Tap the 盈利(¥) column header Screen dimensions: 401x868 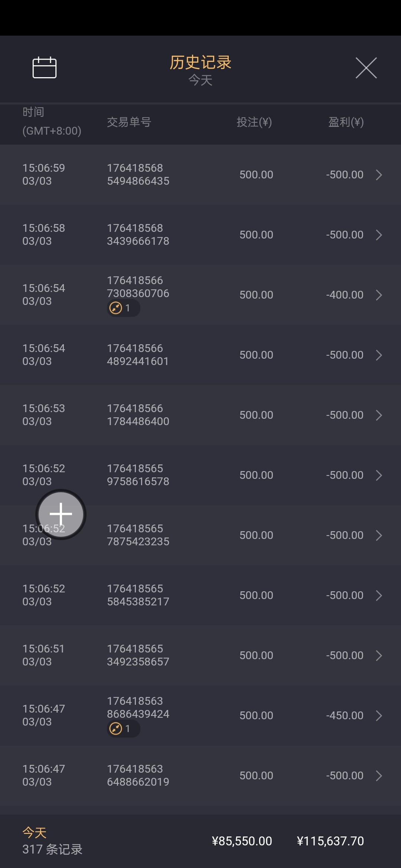tap(346, 122)
